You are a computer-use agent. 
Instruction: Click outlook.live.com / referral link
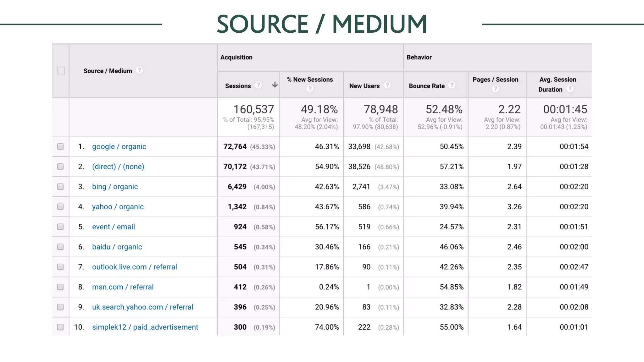134,267
